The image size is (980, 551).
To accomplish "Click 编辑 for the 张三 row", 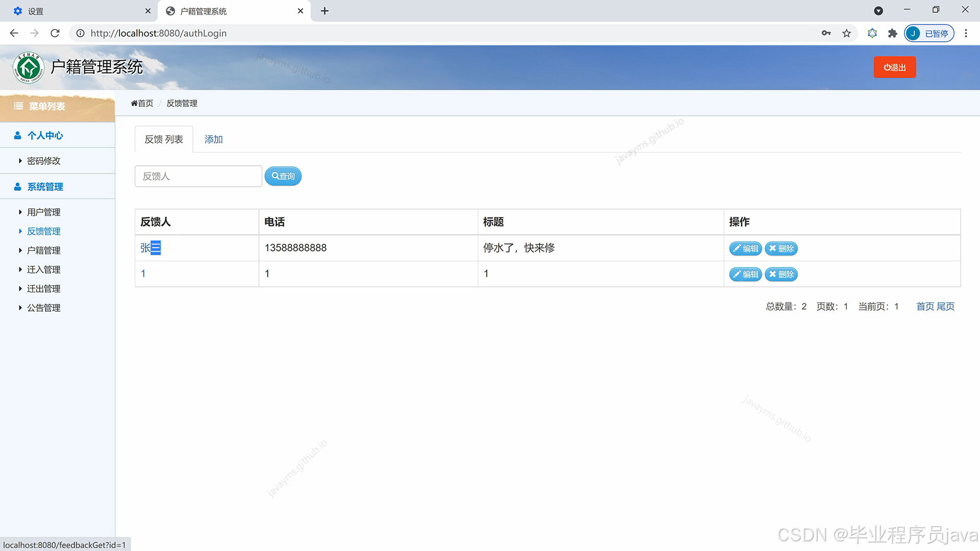I will point(746,248).
